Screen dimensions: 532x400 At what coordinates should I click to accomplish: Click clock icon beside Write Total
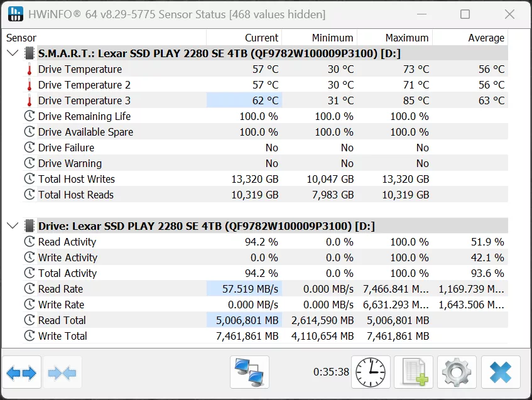click(30, 336)
